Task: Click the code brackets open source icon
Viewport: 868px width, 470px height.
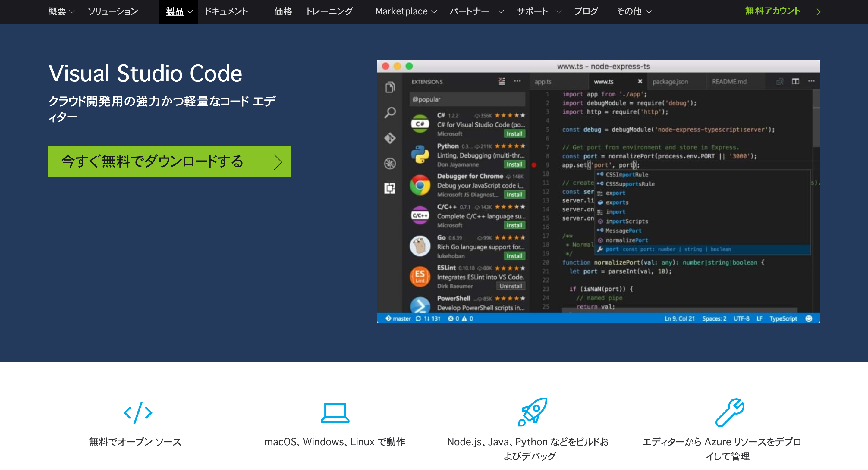Action: (138, 412)
